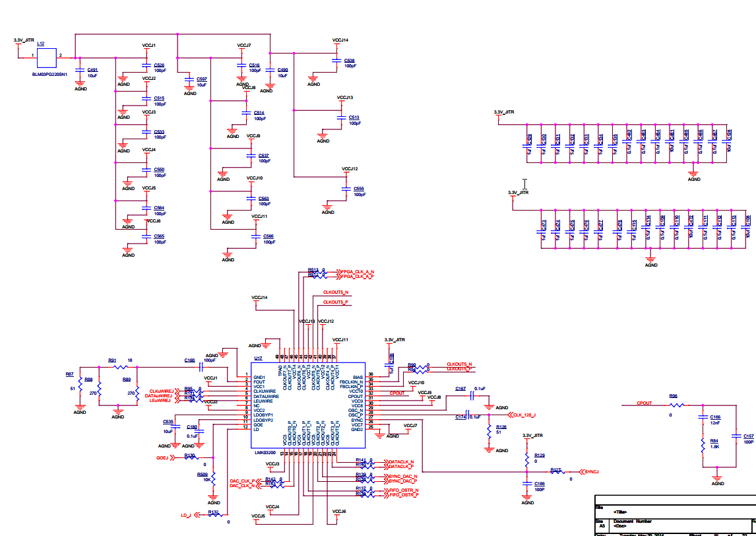The height and width of the screenshot is (536, 756).
Task: Select the R89 resistor label
Action: point(126,380)
